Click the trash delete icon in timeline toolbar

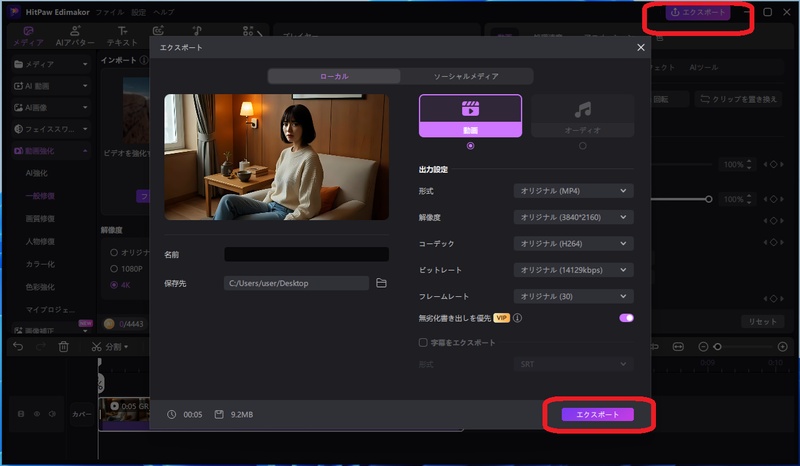tap(63, 347)
